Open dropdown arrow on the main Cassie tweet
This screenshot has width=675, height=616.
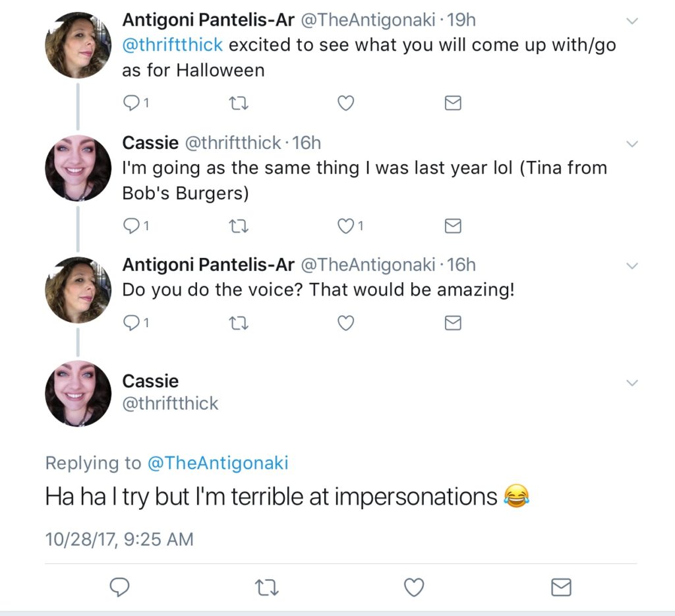(632, 383)
